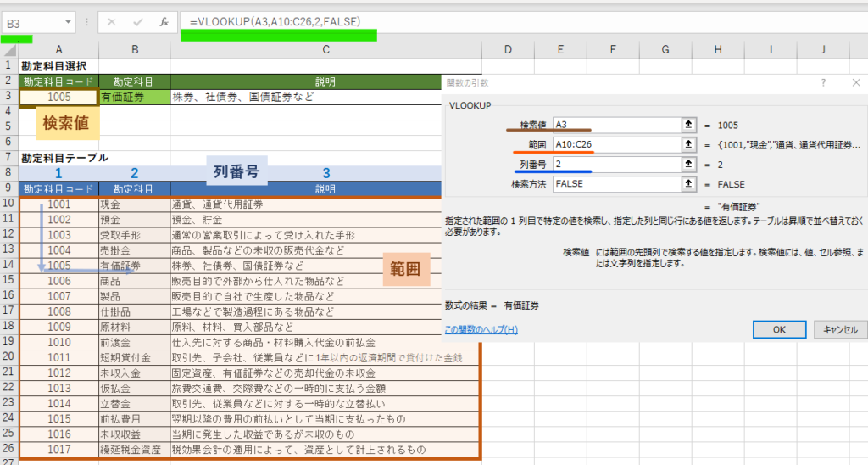Click the formula text in formula bar
Screen dimensions: 868x465
pos(280,21)
